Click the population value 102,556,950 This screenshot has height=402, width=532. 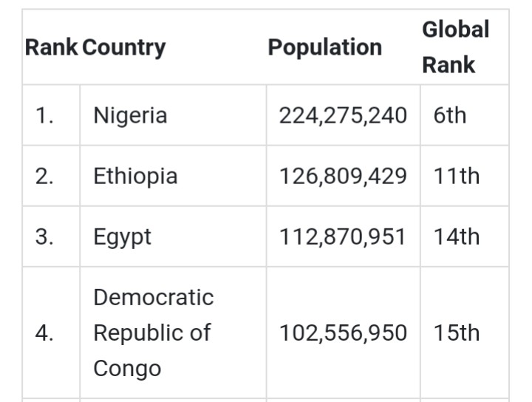click(x=343, y=333)
